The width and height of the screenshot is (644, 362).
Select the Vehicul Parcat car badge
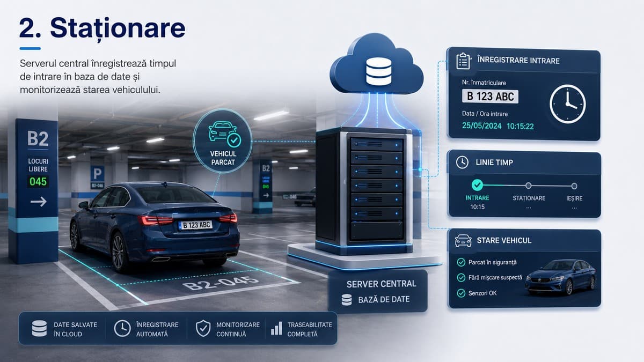[x=223, y=140]
